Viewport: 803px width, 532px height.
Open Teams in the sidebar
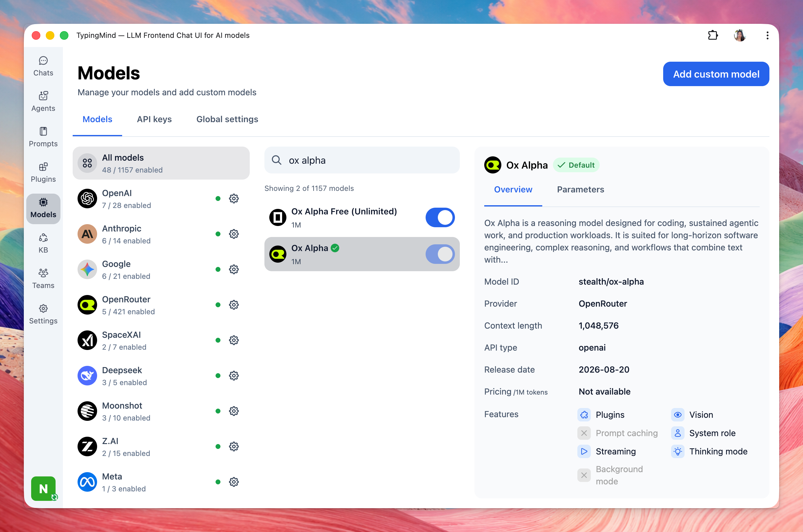[x=43, y=279]
